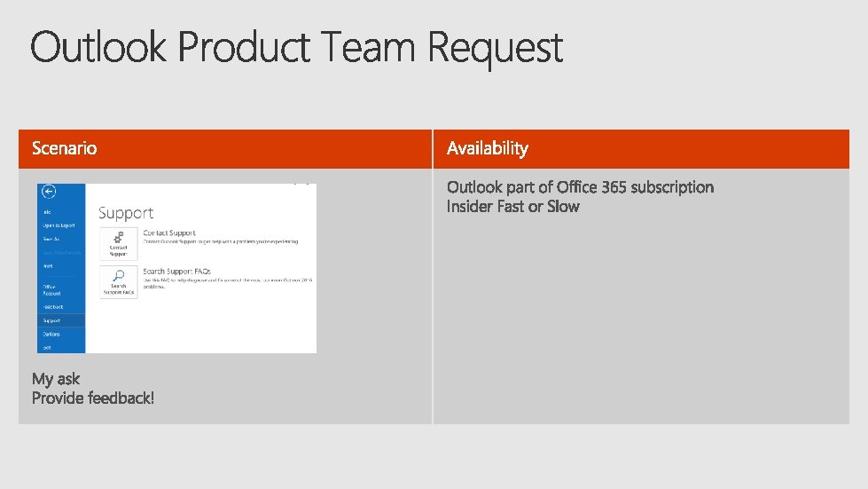The image size is (868, 489).
Task: Click the Search Support FAQs magnifier button
Action: click(119, 282)
